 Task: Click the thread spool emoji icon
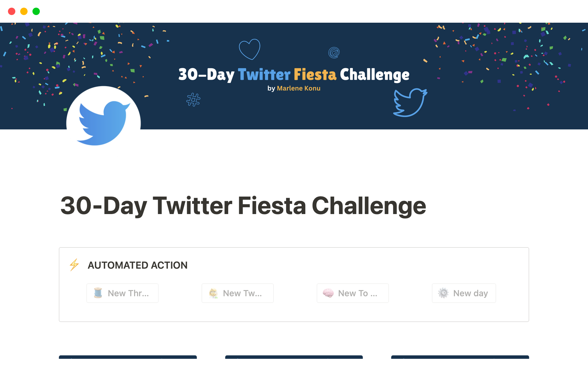(98, 293)
